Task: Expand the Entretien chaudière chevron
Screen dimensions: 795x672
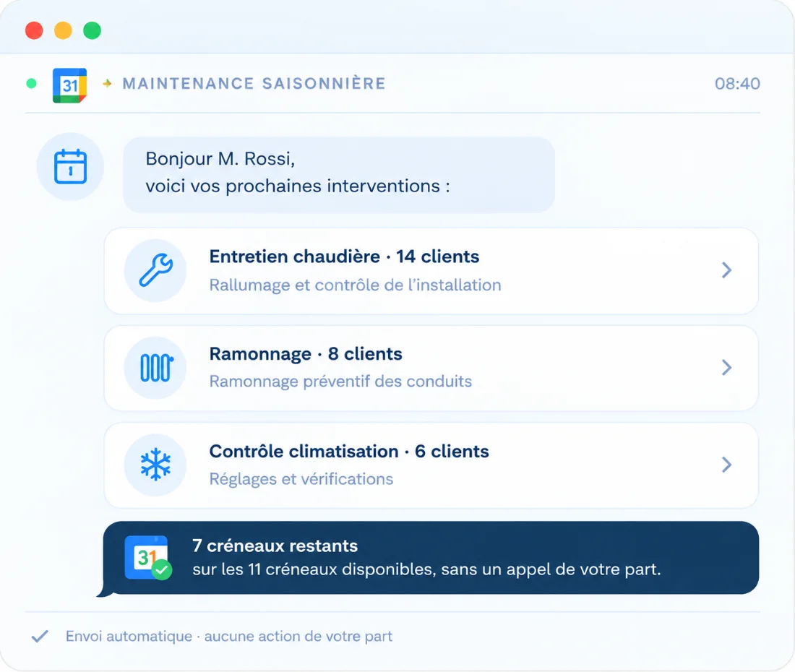Action: point(726,270)
